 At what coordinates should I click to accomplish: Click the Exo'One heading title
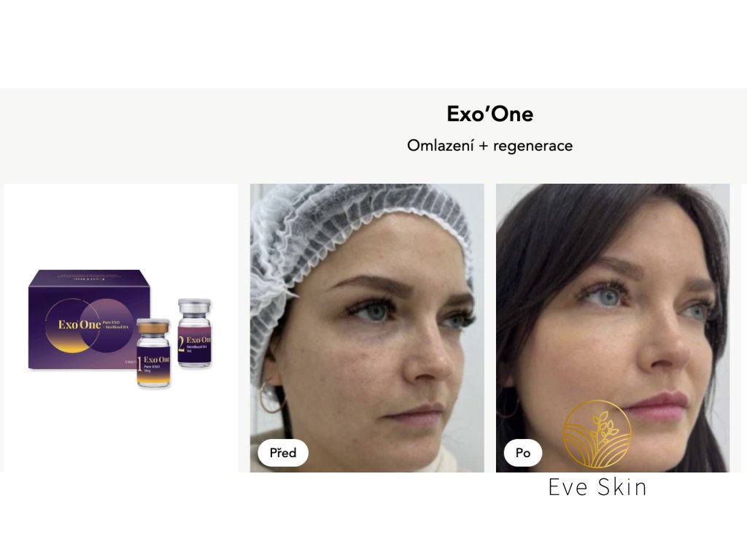point(489,114)
